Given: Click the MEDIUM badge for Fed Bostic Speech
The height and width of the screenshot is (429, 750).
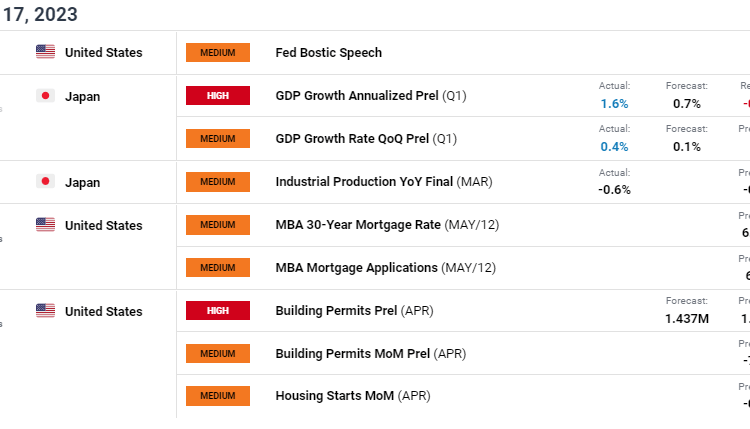Looking at the screenshot, I should pyautogui.click(x=218, y=52).
